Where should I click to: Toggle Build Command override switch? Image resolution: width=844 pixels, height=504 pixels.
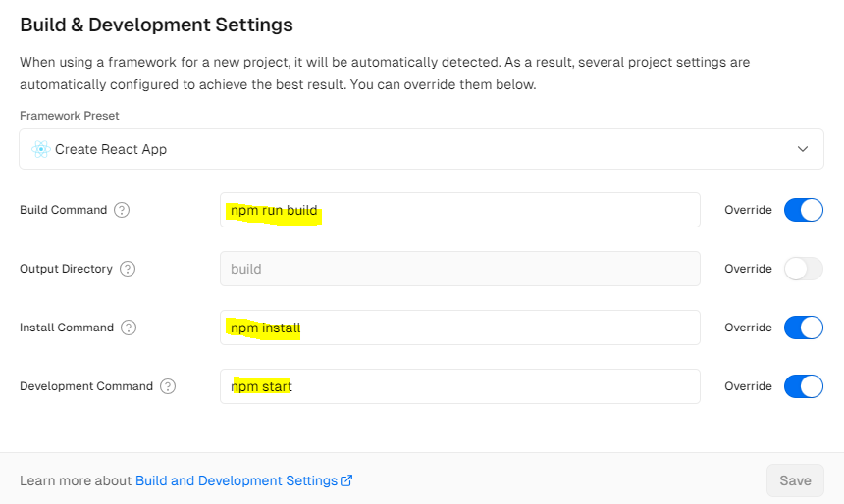click(803, 210)
